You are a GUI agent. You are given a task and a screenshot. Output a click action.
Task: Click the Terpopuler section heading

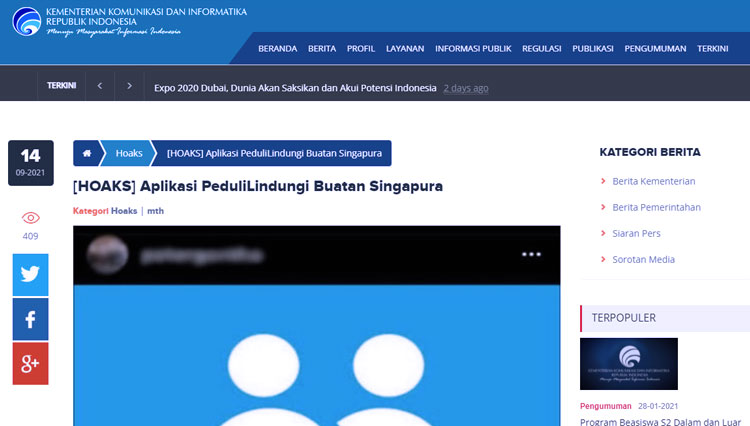pos(624,318)
